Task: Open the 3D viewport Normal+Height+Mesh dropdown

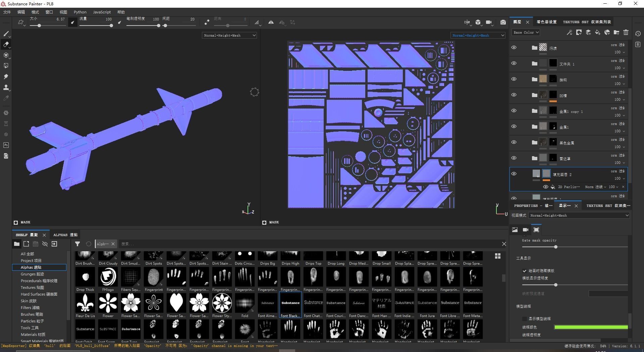Action: [229, 35]
